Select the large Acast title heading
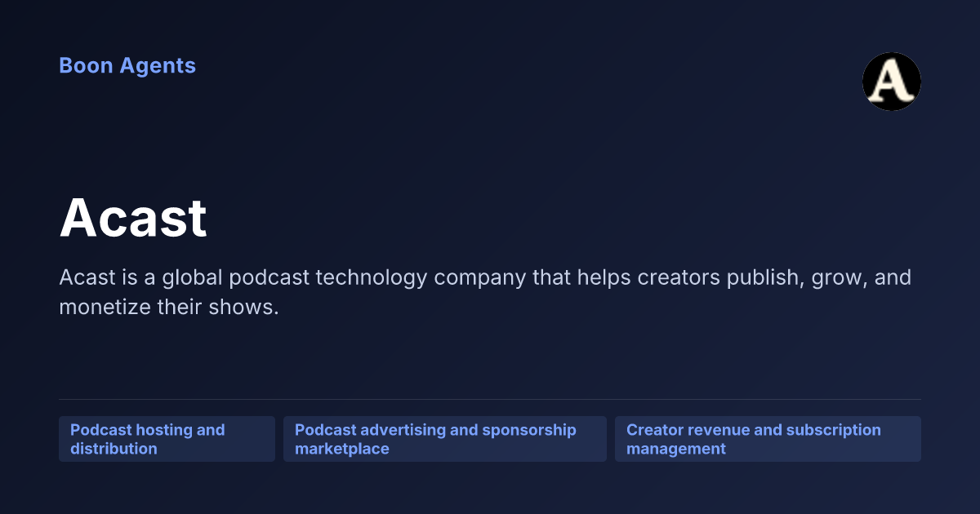980x514 pixels. (133, 218)
